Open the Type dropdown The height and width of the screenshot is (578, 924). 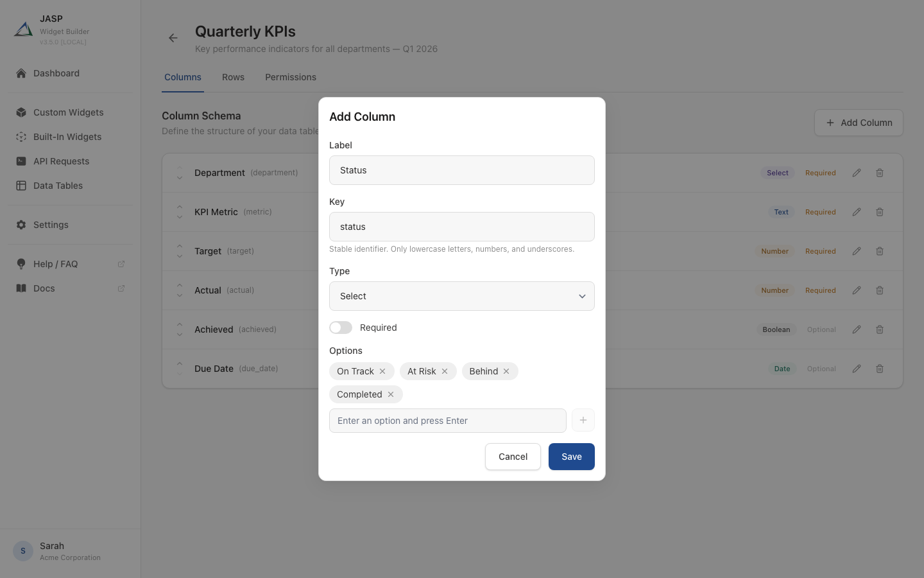(462, 296)
